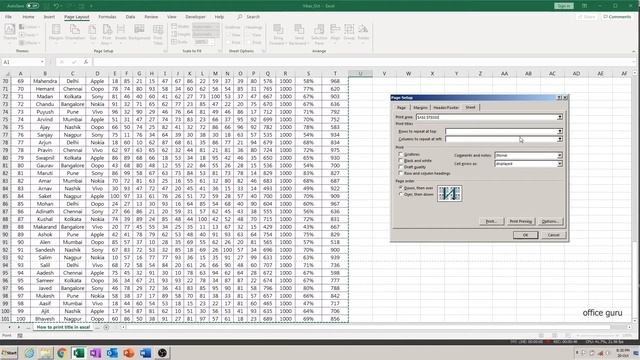Expand the Name Box dropdown
The height and width of the screenshot is (360, 640).
click(42, 62)
